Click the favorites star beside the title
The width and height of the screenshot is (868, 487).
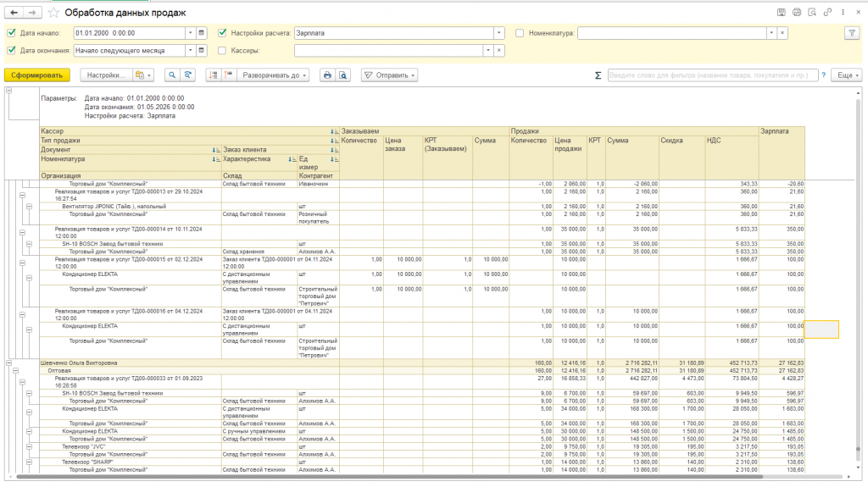coord(54,13)
